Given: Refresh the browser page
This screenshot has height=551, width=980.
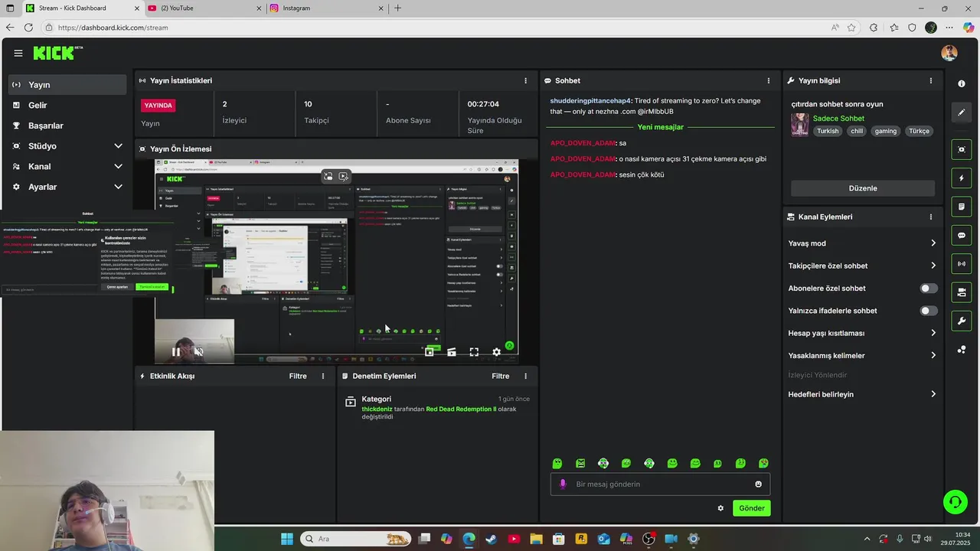Looking at the screenshot, I should (28, 28).
